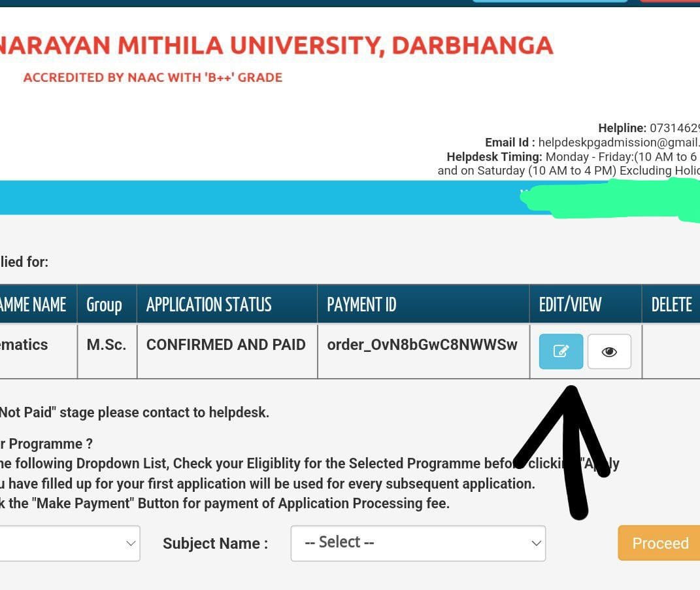
Task: Click the M.Sc. group cell
Action: pos(107,345)
